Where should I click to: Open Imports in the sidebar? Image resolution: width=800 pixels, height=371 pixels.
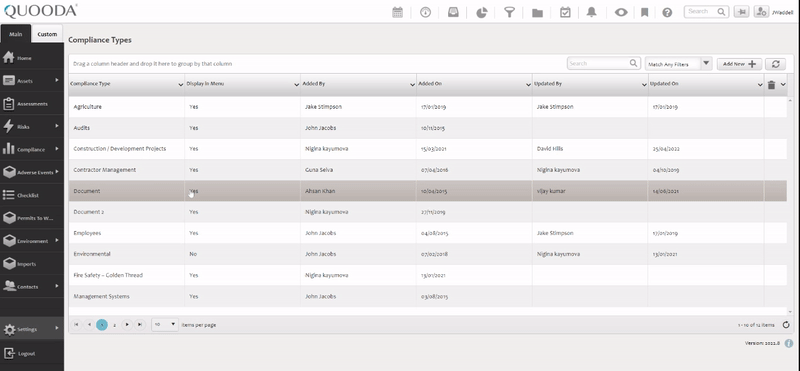[x=32, y=264]
